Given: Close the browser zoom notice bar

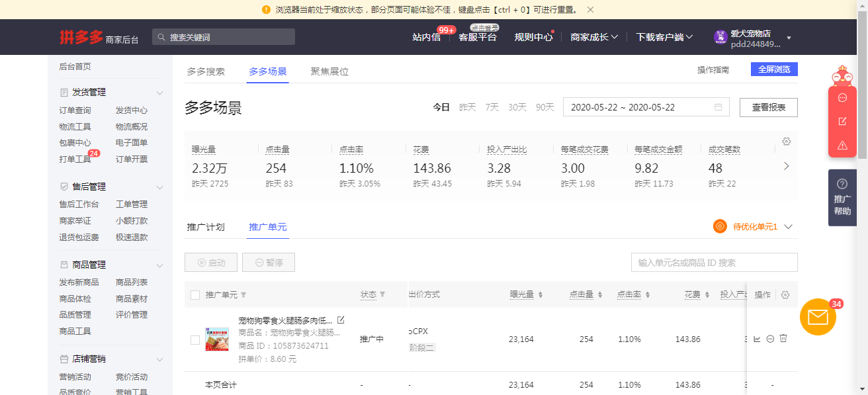Looking at the screenshot, I should coord(591,9).
